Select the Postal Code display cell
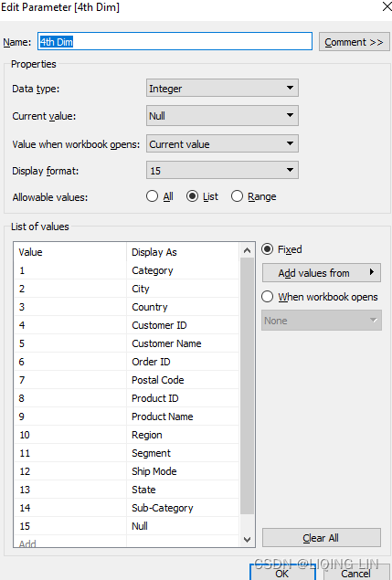The width and height of the screenshot is (392, 580). pyautogui.click(x=184, y=380)
